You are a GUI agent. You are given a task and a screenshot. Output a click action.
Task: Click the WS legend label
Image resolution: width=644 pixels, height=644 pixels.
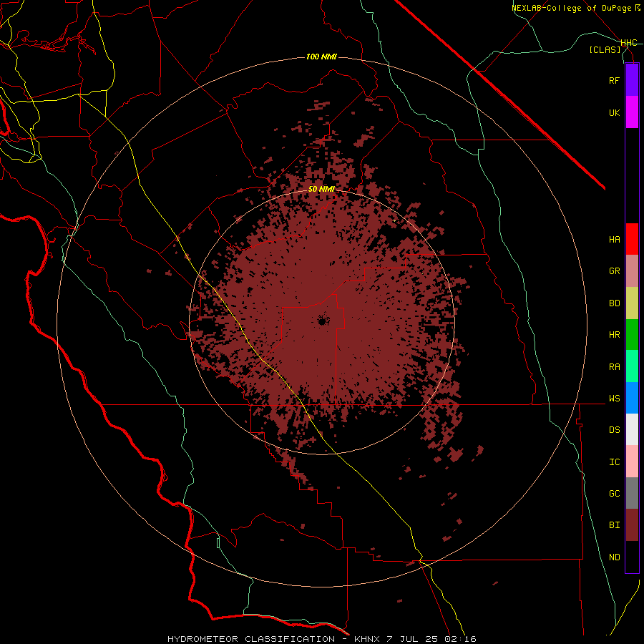point(614,399)
